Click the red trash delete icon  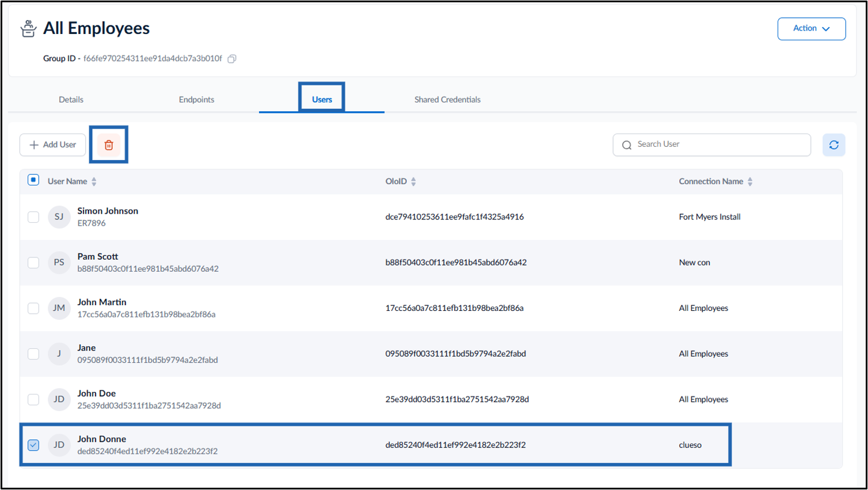pos(109,145)
